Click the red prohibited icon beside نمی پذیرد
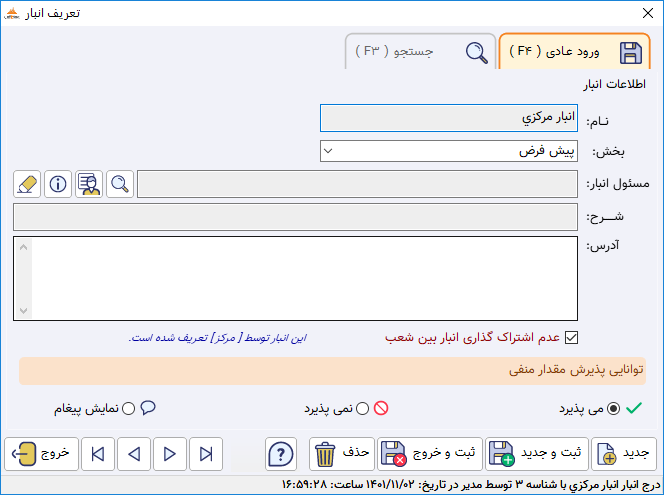Image resolution: width=664 pixels, height=495 pixels. (x=381, y=408)
